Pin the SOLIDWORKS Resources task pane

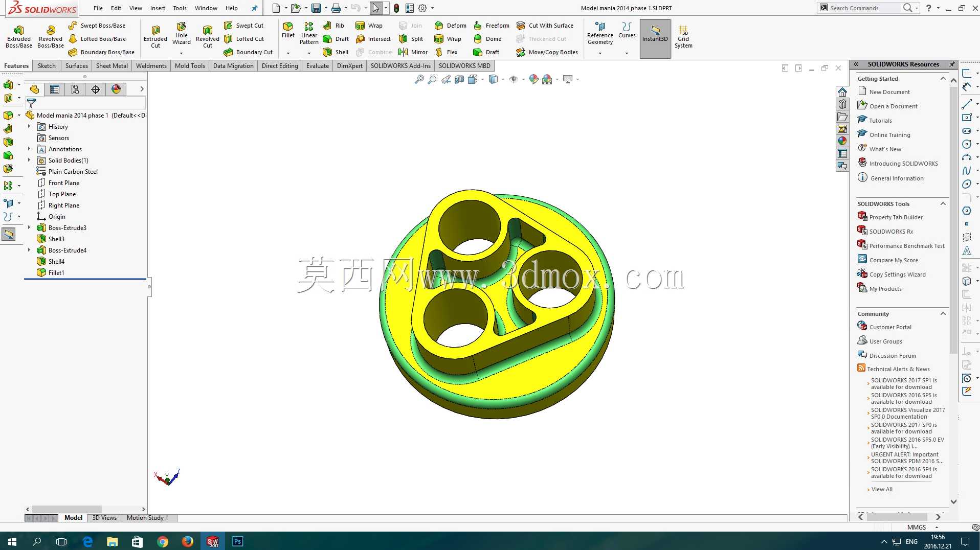click(952, 64)
